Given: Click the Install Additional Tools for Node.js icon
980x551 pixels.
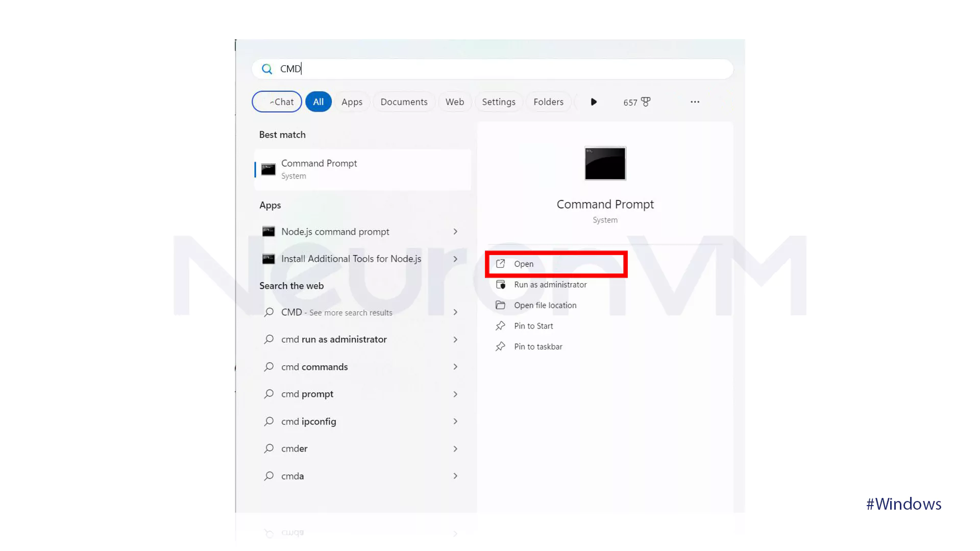Looking at the screenshot, I should click(x=268, y=258).
